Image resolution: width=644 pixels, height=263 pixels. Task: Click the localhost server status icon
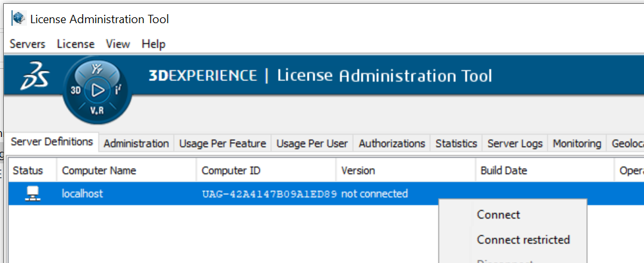pyautogui.click(x=33, y=194)
